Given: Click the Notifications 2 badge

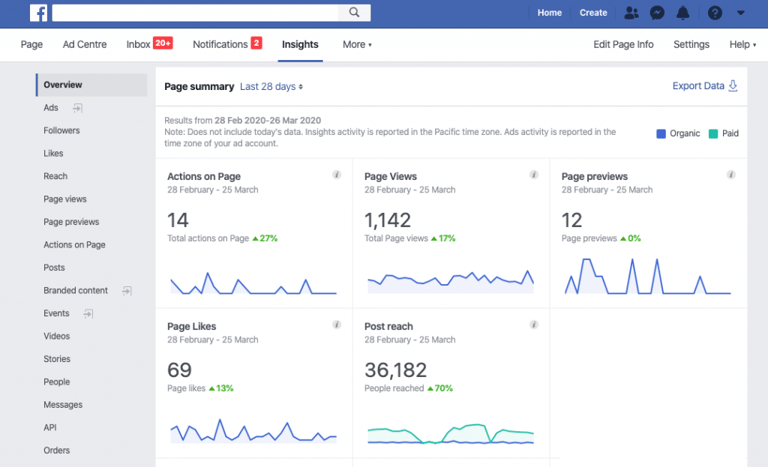Looking at the screenshot, I should (256, 43).
